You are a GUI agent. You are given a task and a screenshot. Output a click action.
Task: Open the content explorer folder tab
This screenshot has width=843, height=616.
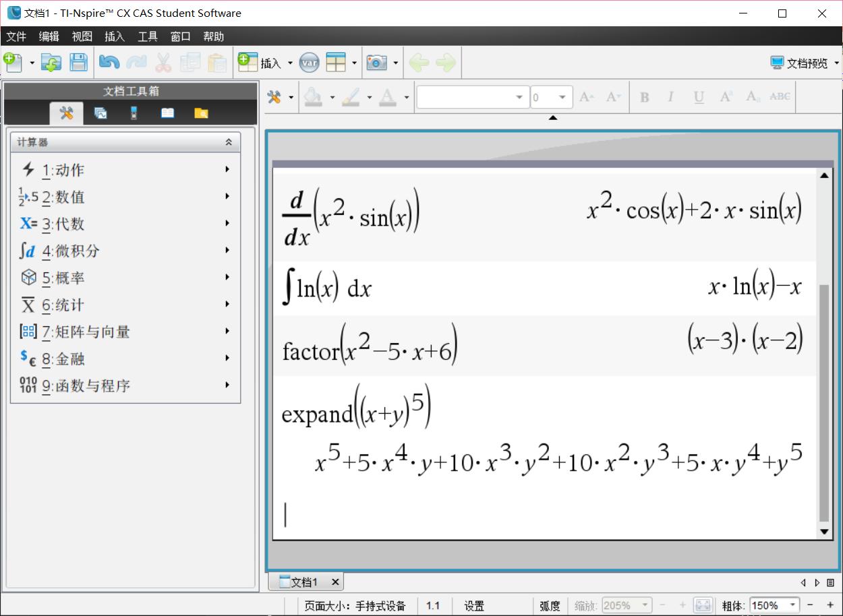pyautogui.click(x=201, y=113)
